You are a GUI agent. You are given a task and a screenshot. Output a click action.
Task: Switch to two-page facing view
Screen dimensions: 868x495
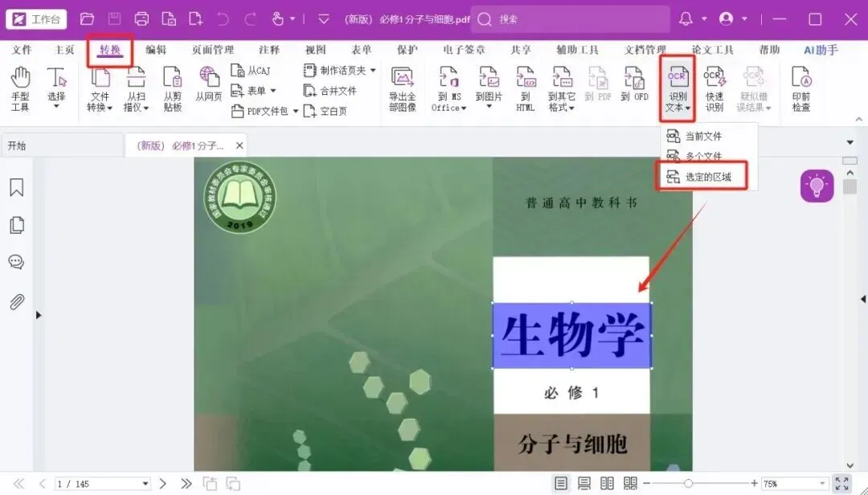tap(608, 484)
